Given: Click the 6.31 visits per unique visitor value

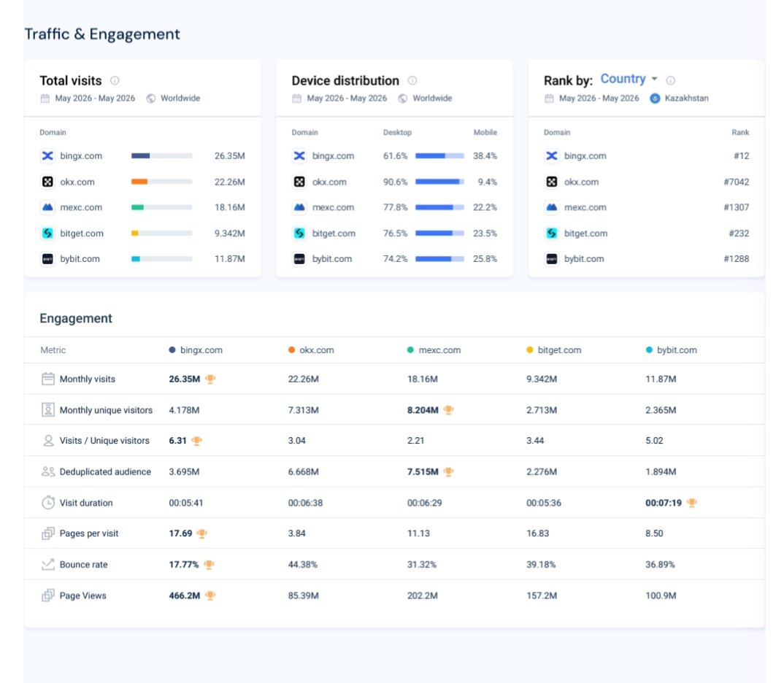Looking at the screenshot, I should coord(177,441).
